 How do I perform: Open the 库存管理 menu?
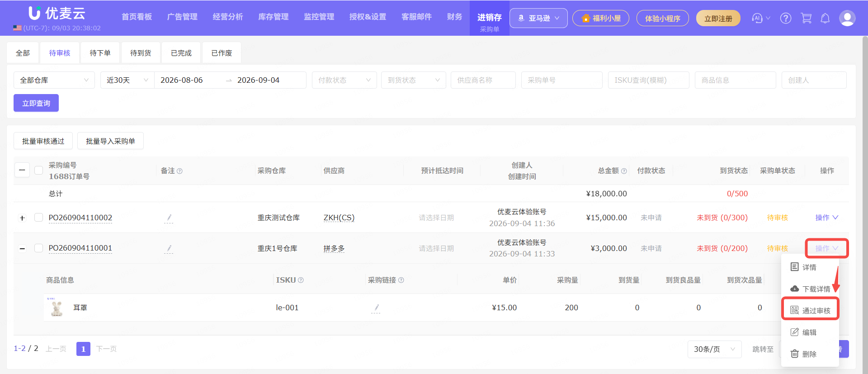274,17
